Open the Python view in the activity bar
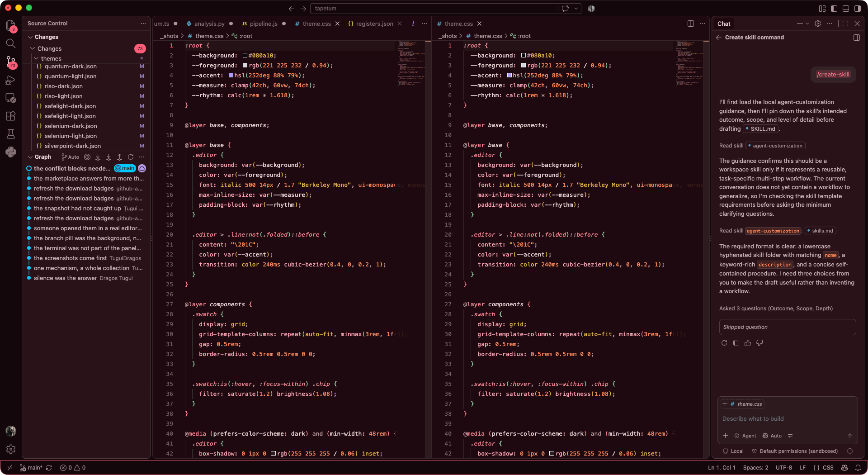Viewport: 868px width, 475px height. click(x=11, y=152)
